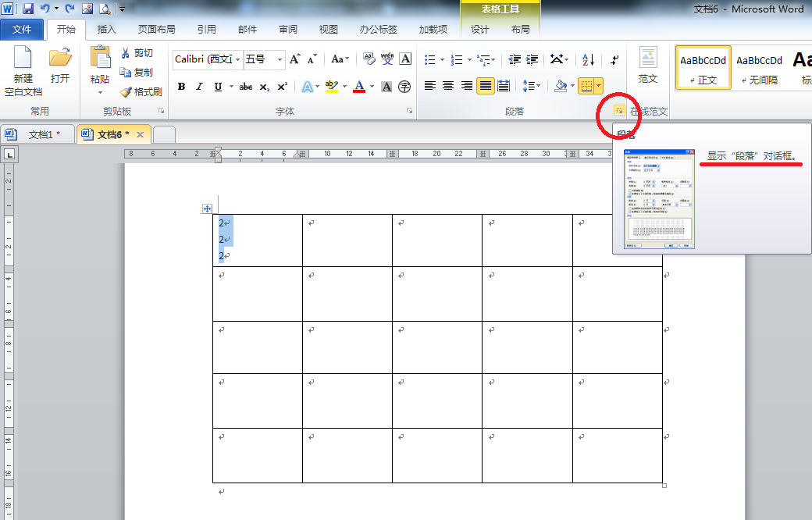Switch to the 文档1 document tab
Screen dimensions: 812x520
click(37, 134)
